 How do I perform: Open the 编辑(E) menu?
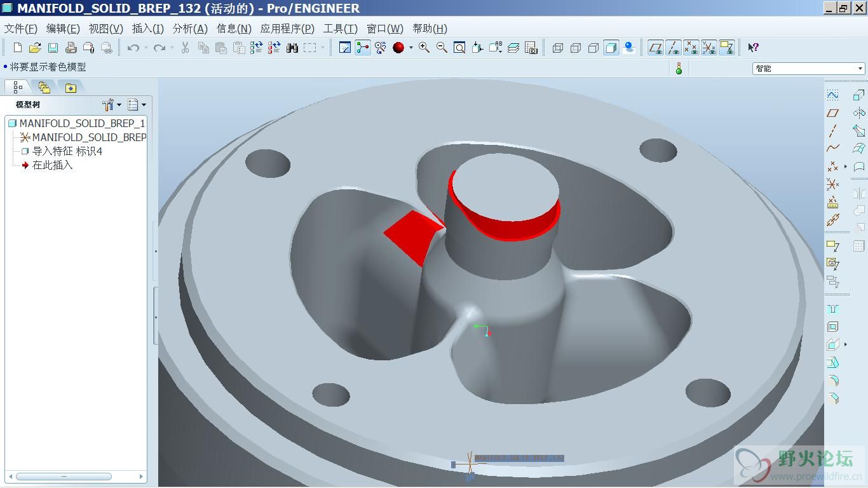click(63, 29)
